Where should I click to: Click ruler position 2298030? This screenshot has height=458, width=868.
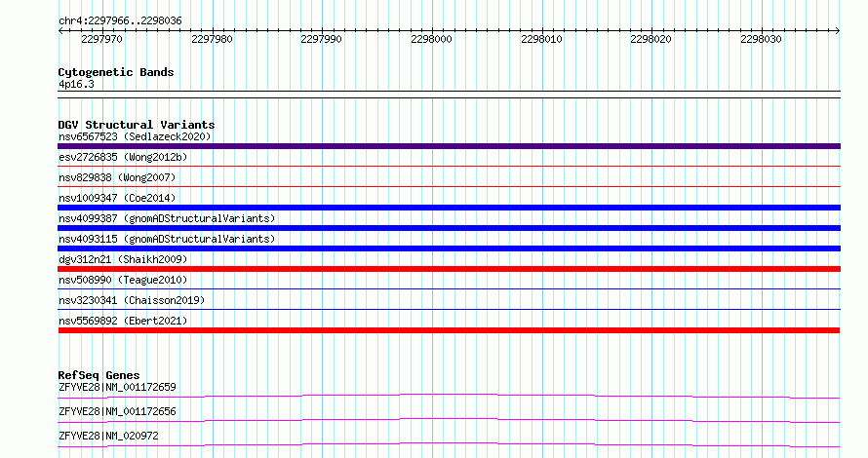(x=761, y=39)
